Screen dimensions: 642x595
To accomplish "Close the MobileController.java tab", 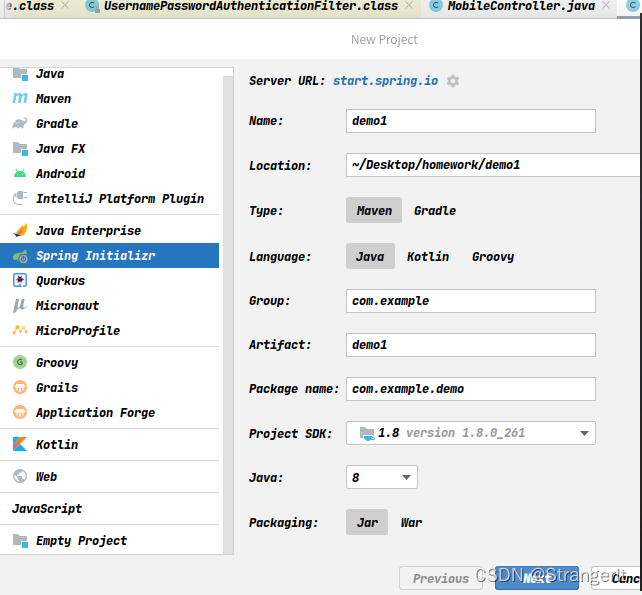I will [606, 5].
